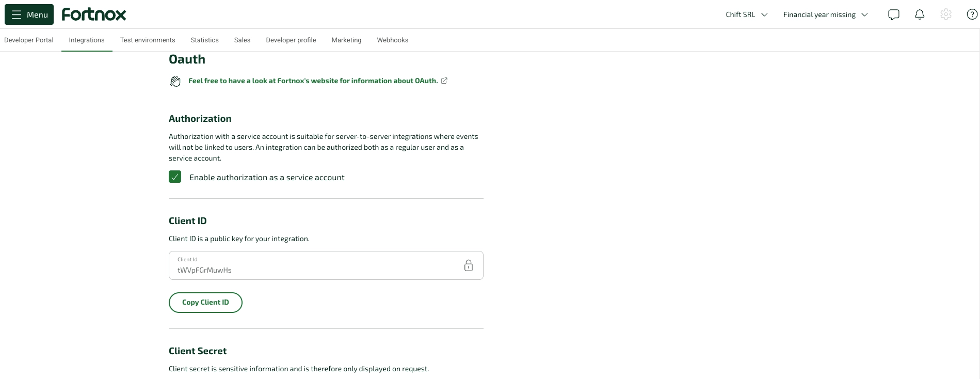
Task: Click the Oauth page heading
Action: tap(187, 59)
